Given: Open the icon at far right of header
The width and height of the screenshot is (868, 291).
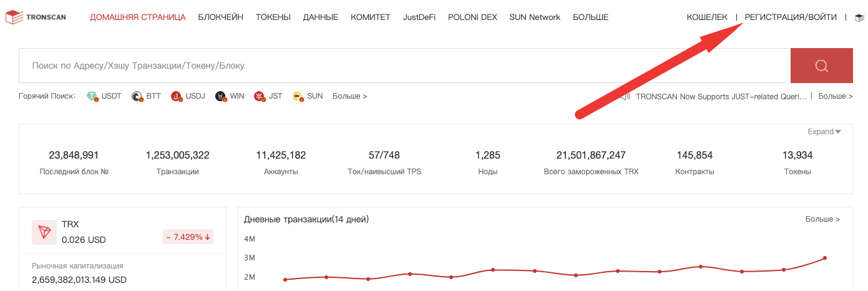Looking at the screenshot, I should 859,17.
